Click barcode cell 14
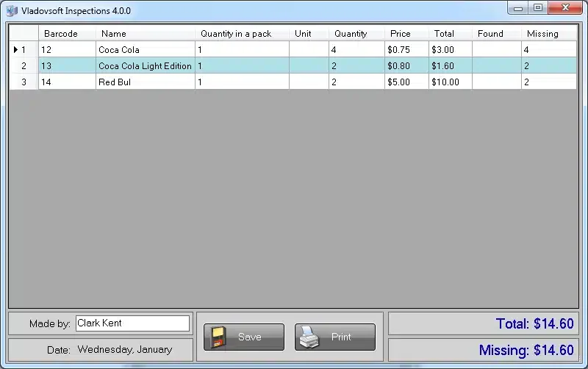Image resolution: width=588 pixels, height=369 pixels. (x=67, y=82)
